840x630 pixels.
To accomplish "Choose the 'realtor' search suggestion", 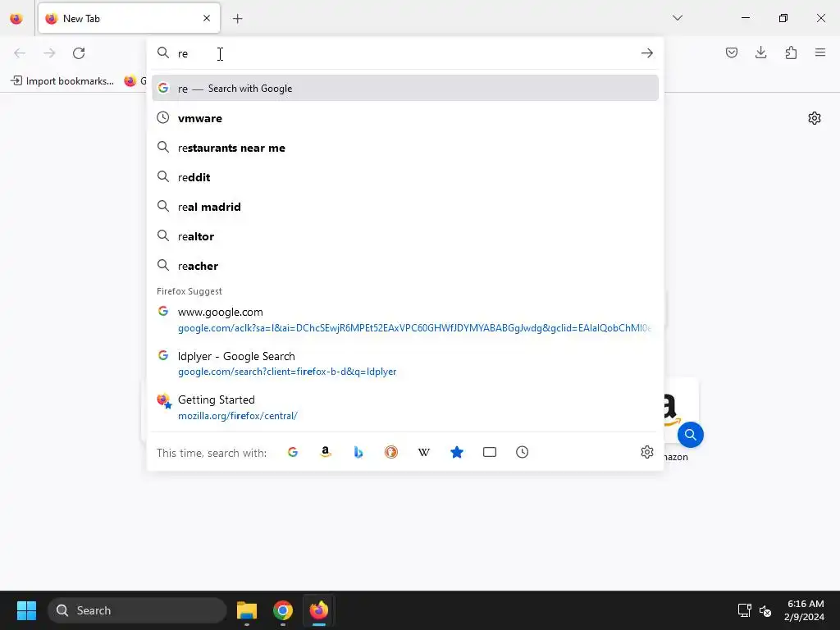I will (x=405, y=235).
